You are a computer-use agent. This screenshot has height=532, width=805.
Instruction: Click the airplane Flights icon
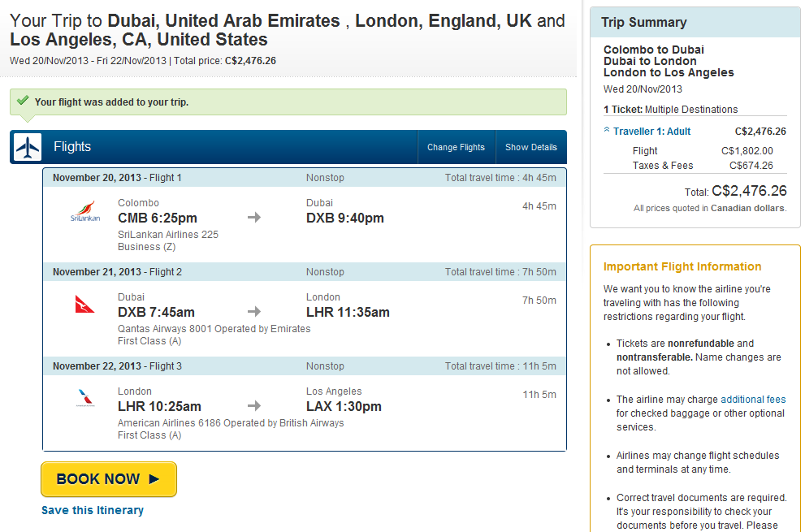pyautogui.click(x=28, y=147)
